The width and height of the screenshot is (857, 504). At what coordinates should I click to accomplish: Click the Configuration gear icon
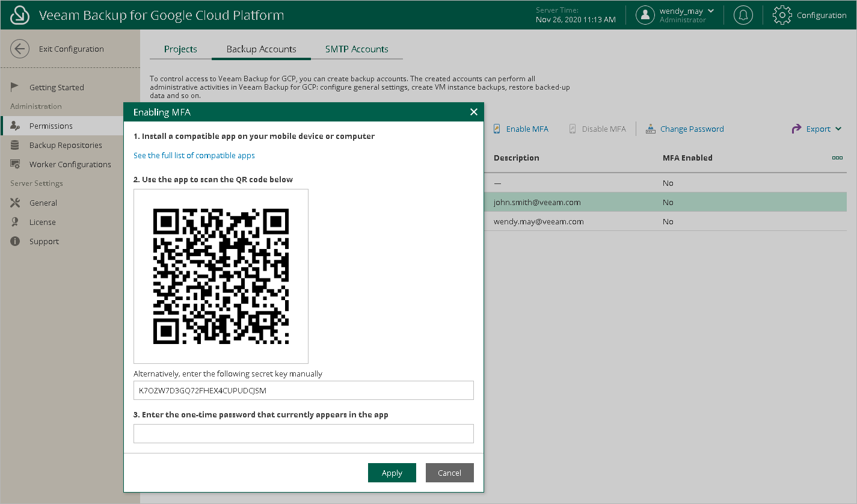coord(782,15)
